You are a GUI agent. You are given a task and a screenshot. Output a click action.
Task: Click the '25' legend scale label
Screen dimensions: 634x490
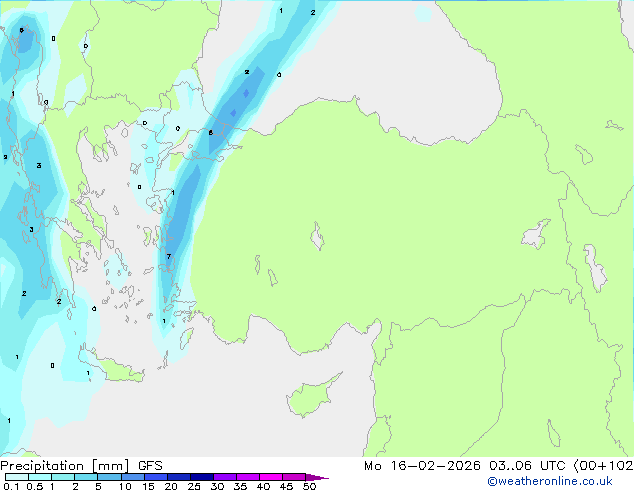[x=194, y=486]
